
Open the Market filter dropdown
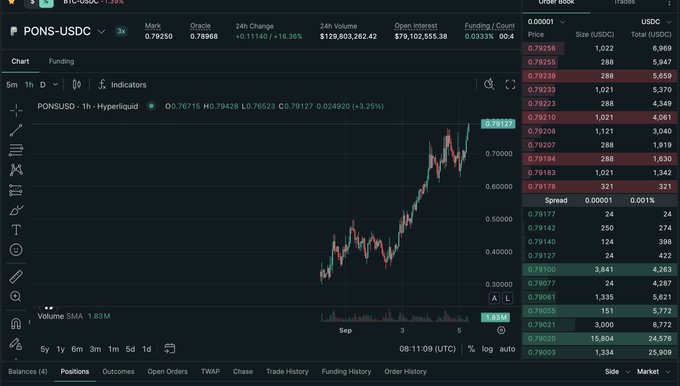pos(654,371)
